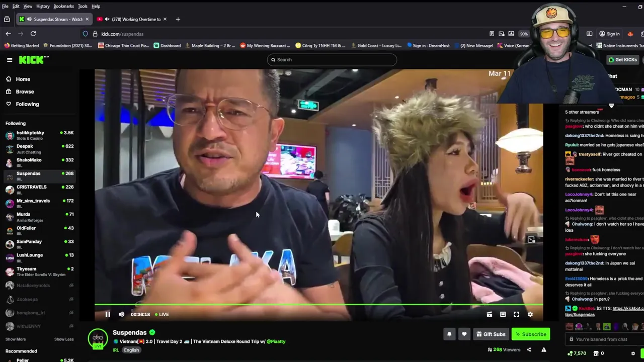Mute the video player volume

[x=121, y=314]
